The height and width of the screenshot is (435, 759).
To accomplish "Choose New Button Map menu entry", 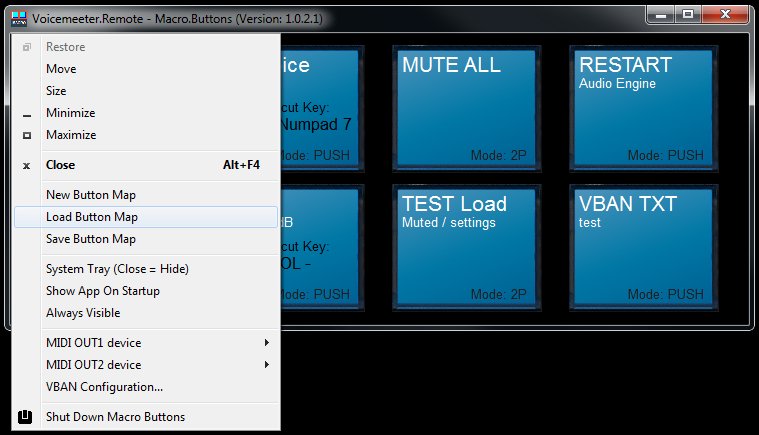I will coord(91,195).
